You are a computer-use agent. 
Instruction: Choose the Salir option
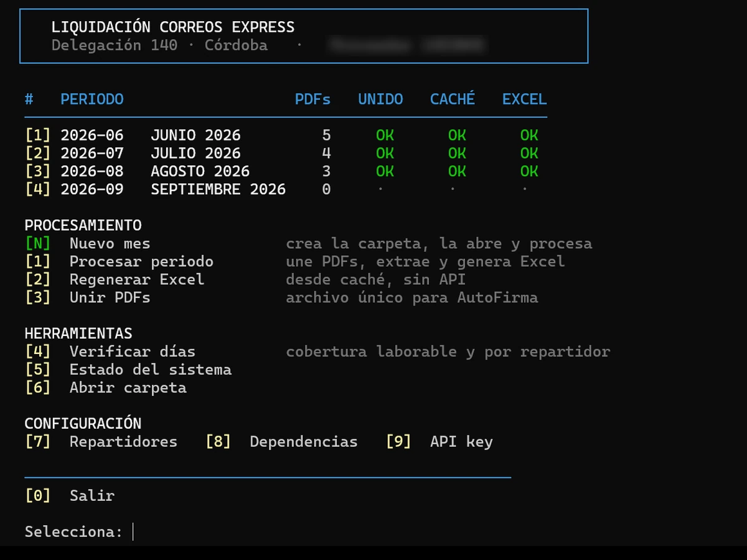point(92,496)
